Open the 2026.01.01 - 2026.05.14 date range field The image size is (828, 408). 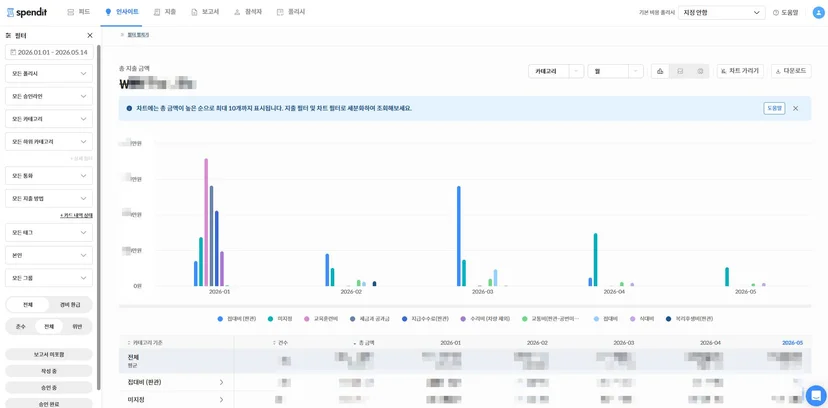coord(49,52)
